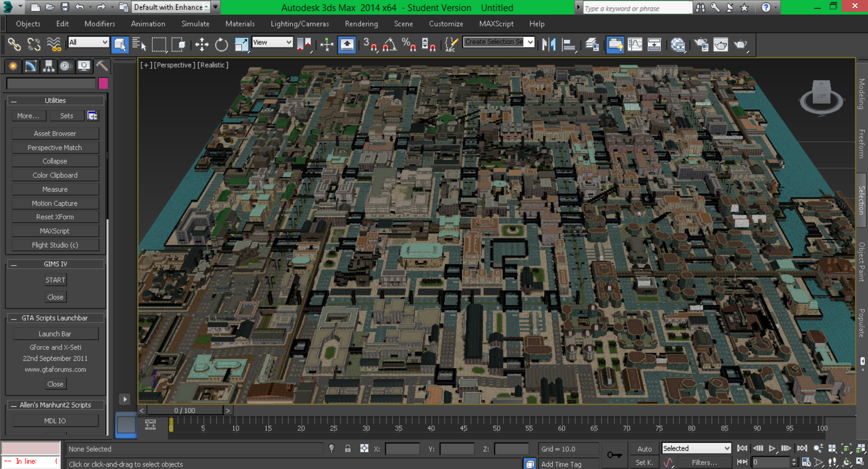868x469 pixels.
Task: Open Schematic View
Action: click(654, 45)
